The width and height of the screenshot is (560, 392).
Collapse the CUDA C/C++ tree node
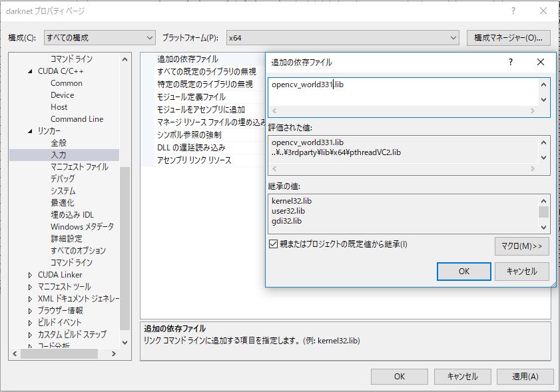(x=30, y=71)
